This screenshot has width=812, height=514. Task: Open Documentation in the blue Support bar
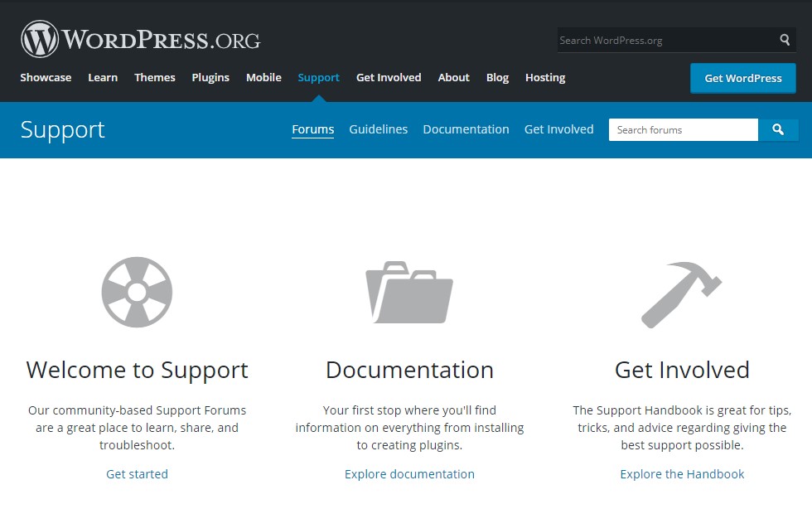tap(466, 129)
